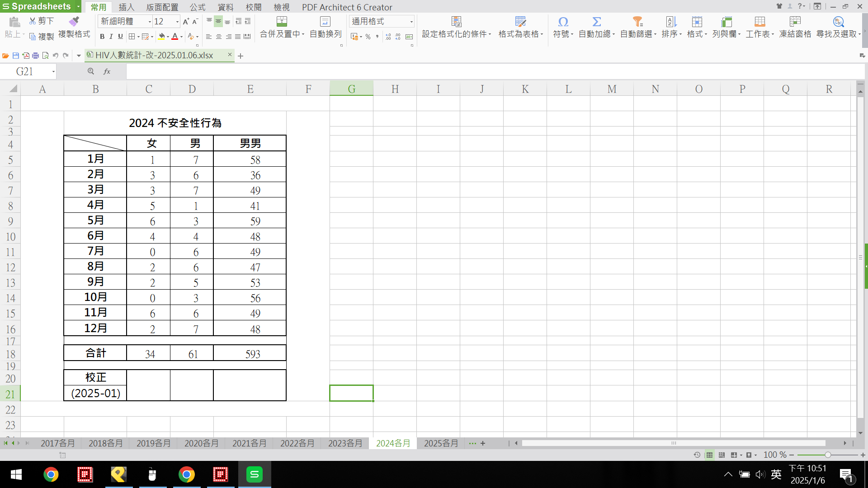Expand the font size dropdown
This screenshot has width=868, height=488.
(177, 22)
